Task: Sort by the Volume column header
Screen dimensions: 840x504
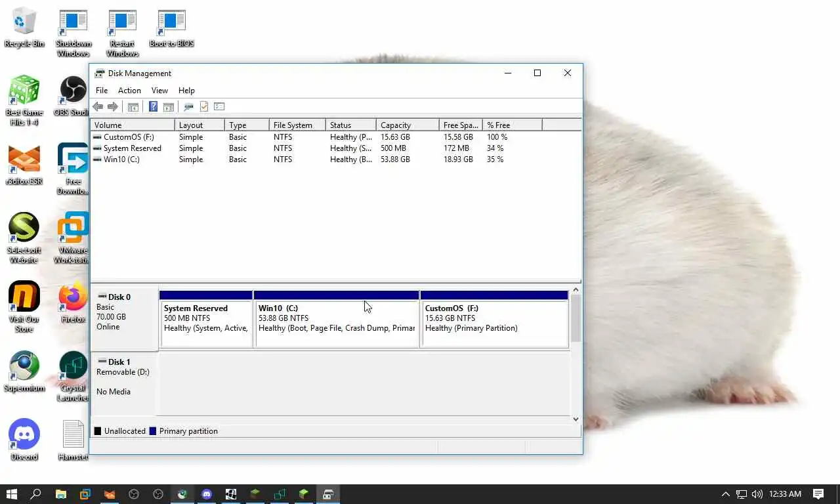Action: (133, 125)
